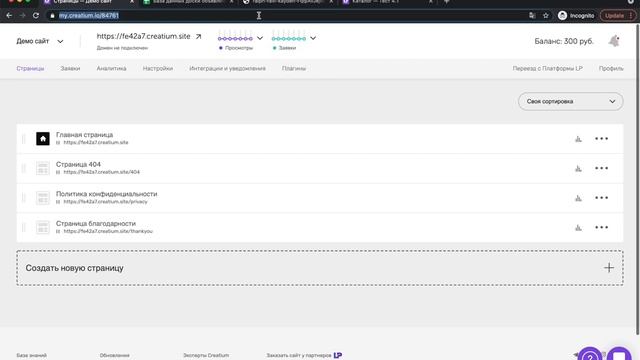Open Обновления footer link

(x=115, y=356)
